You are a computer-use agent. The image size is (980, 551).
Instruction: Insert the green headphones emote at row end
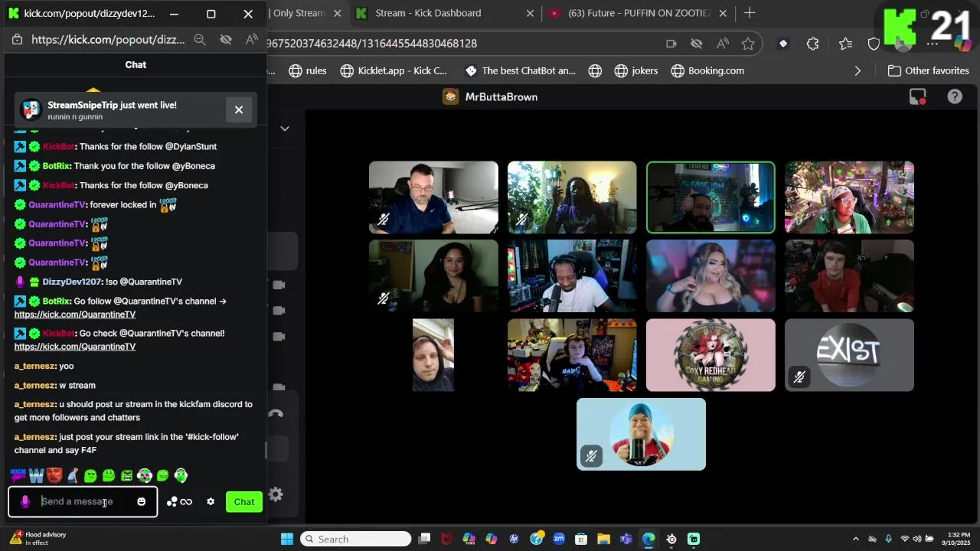181,475
